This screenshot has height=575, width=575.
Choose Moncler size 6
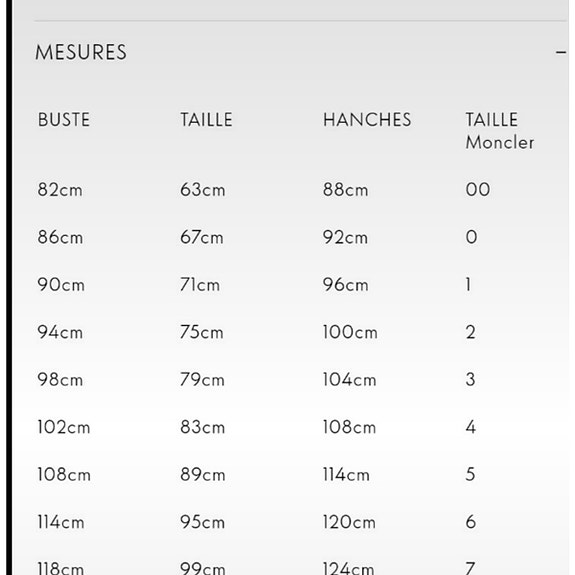click(x=470, y=522)
